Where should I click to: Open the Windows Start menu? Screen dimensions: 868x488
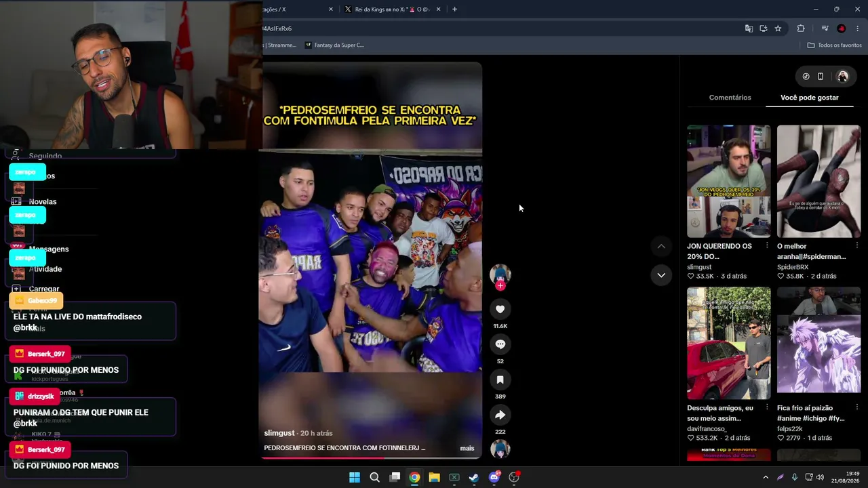click(355, 477)
